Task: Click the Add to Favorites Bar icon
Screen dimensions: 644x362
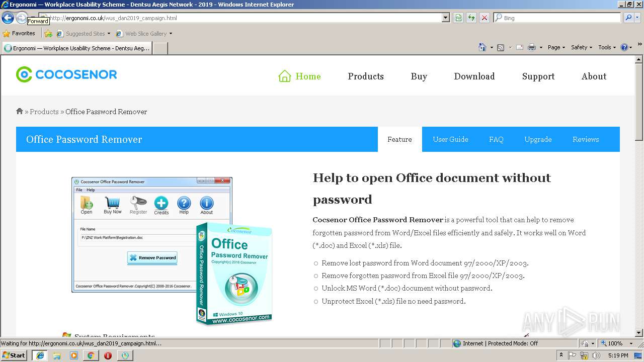Action: coord(48,34)
